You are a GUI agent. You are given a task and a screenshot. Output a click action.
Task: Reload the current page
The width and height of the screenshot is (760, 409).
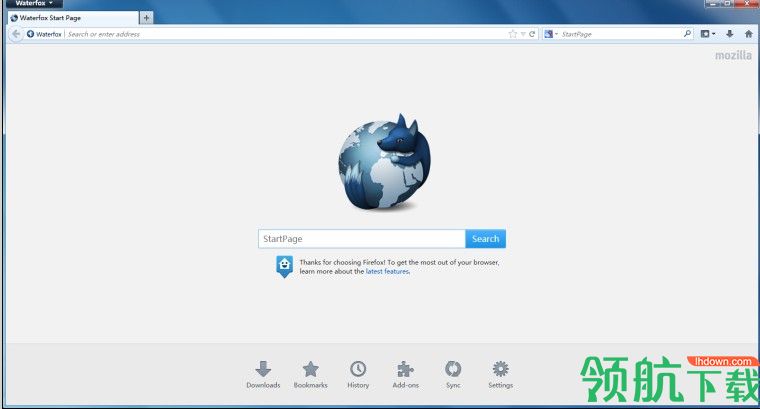532,34
